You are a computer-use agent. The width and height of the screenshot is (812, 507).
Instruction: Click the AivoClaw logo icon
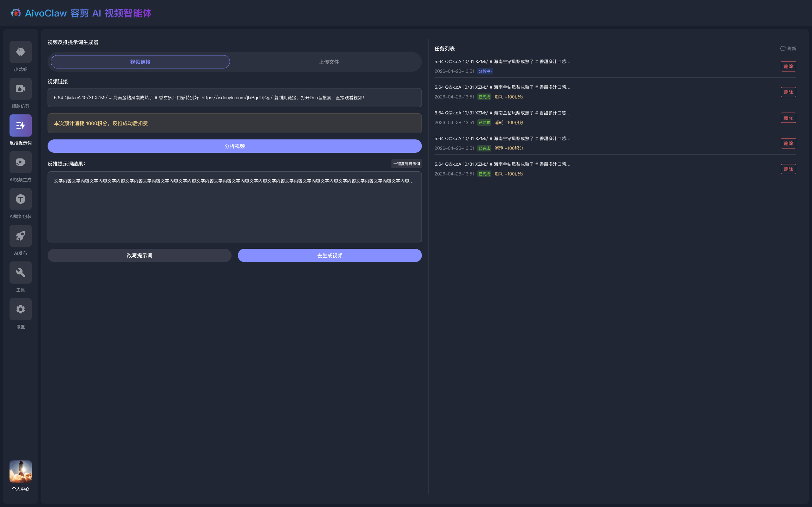pyautogui.click(x=16, y=13)
